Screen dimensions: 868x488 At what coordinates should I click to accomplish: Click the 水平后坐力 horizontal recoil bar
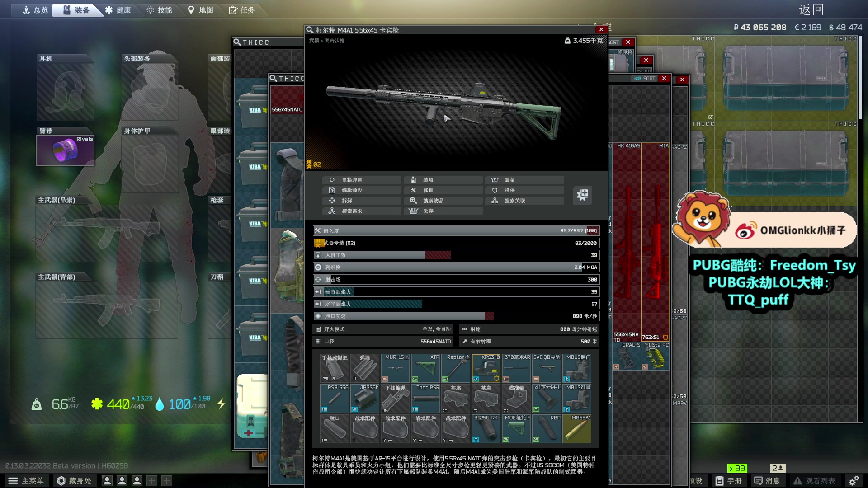pyautogui.click(x=456, y=304)
